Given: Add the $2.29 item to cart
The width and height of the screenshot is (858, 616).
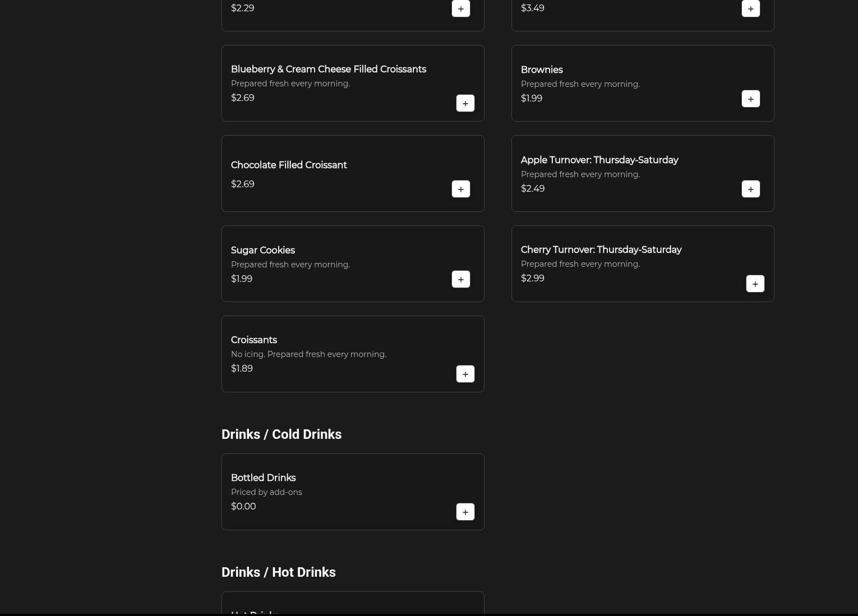Looking at the screenshot, I should tap(460, 9).
